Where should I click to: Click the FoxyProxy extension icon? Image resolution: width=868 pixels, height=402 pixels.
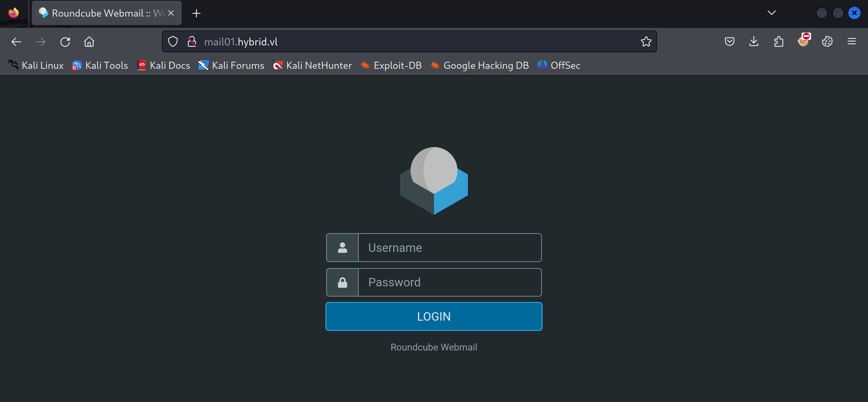[x=803, y=41]
